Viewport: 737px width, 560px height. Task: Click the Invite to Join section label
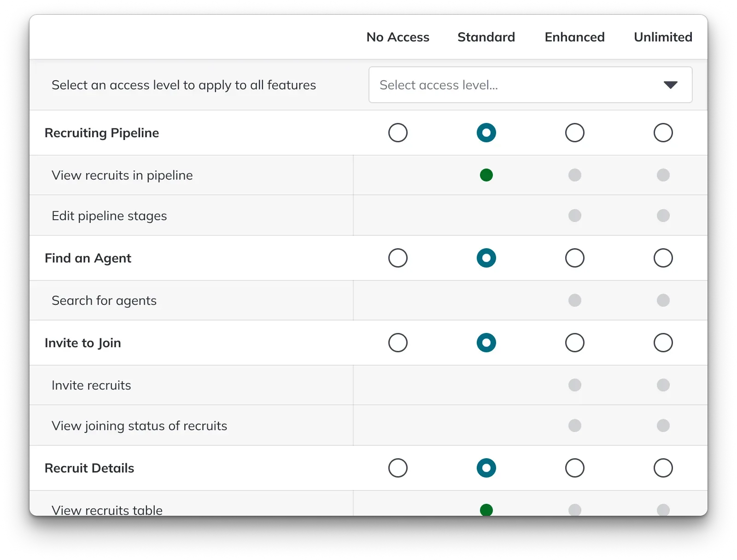(x=83, y=343)
